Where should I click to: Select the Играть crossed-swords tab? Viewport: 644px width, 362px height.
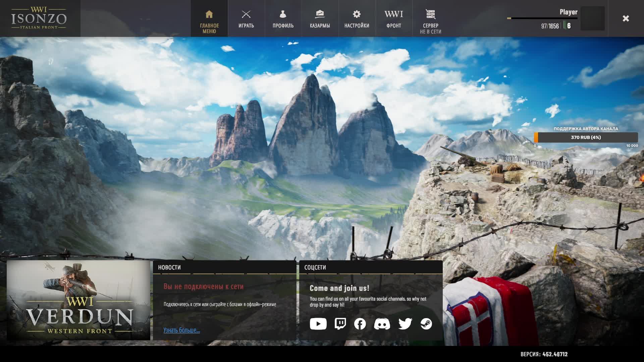pyautogui.click(x=246, y=18)
